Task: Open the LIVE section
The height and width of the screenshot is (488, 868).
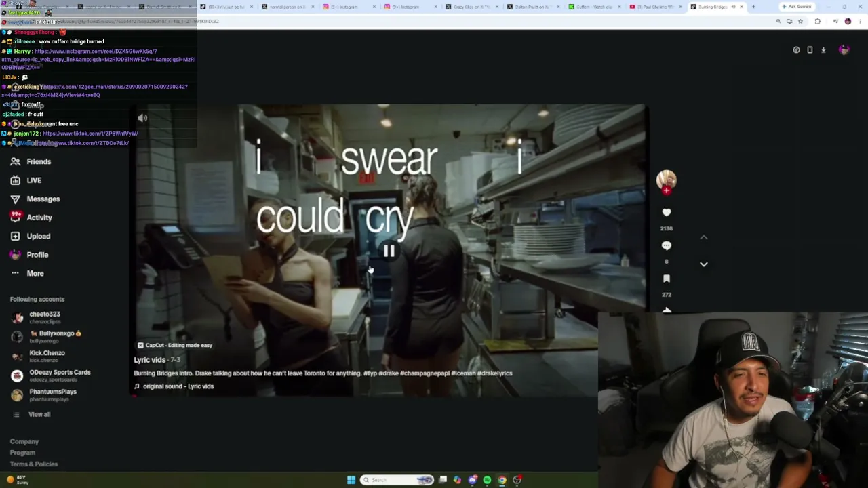Action: pyautogui.click(x=26, y=180)
